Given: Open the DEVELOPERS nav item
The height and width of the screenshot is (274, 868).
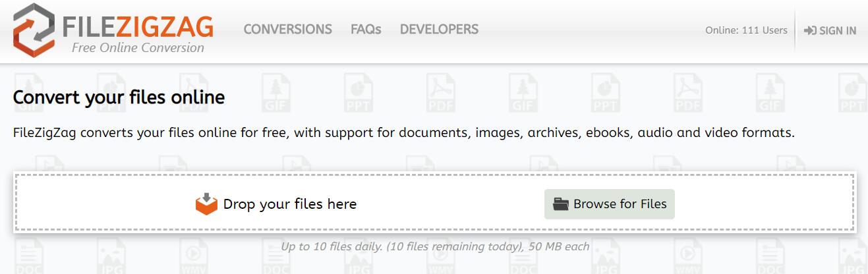Looking at the screenshot, I should 439,30.
